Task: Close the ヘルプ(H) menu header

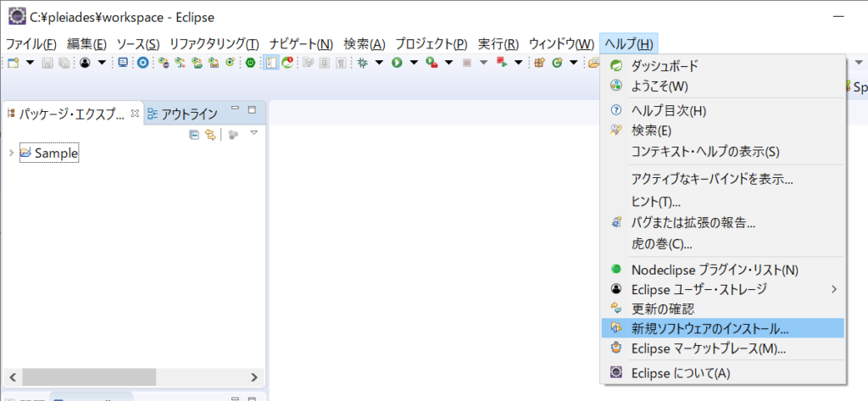Action: point(629,43)
